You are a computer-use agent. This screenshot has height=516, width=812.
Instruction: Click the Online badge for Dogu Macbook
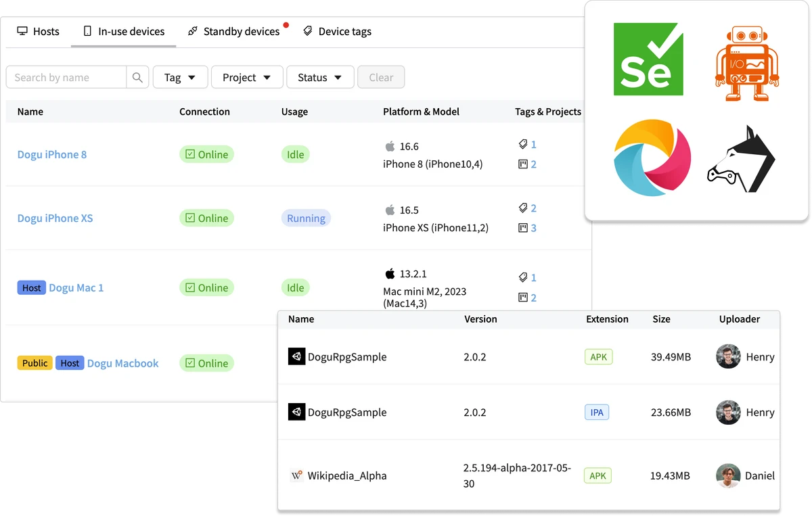pos(206,363)
